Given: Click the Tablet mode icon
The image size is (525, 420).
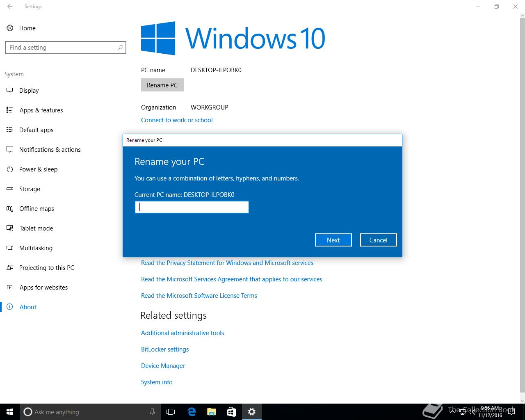Looking at the screenshot, I should tap(10, 228).
